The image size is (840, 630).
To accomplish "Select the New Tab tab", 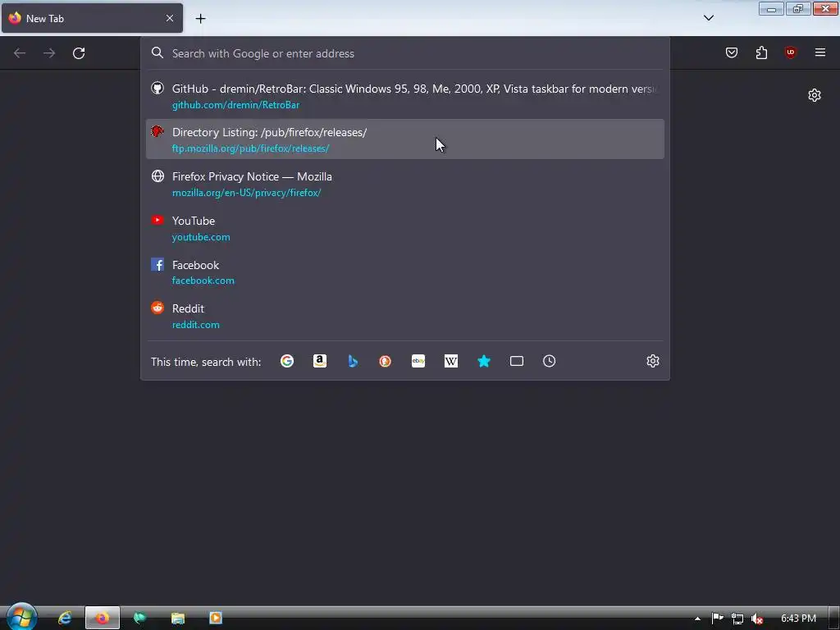I will [92, 18].
